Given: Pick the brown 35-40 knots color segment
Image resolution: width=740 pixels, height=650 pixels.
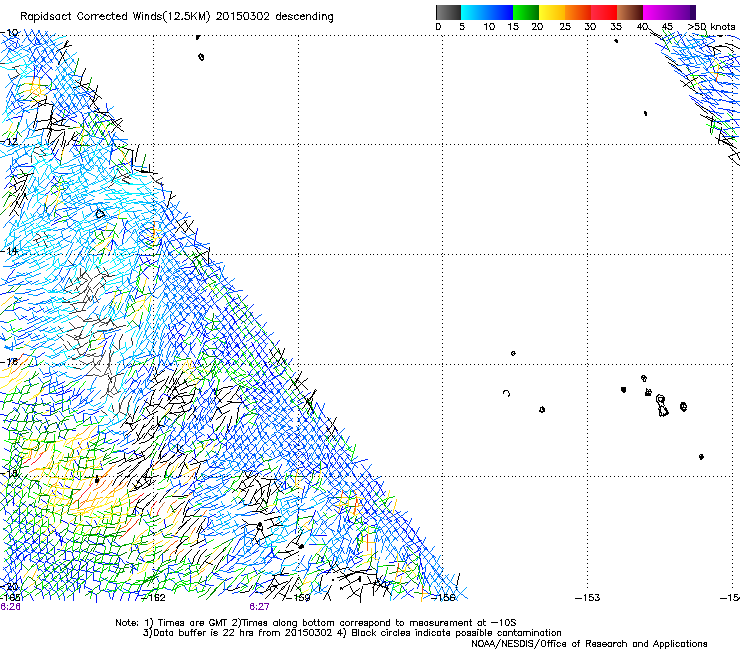Looking at the screenshot, I should coord(630,12).
